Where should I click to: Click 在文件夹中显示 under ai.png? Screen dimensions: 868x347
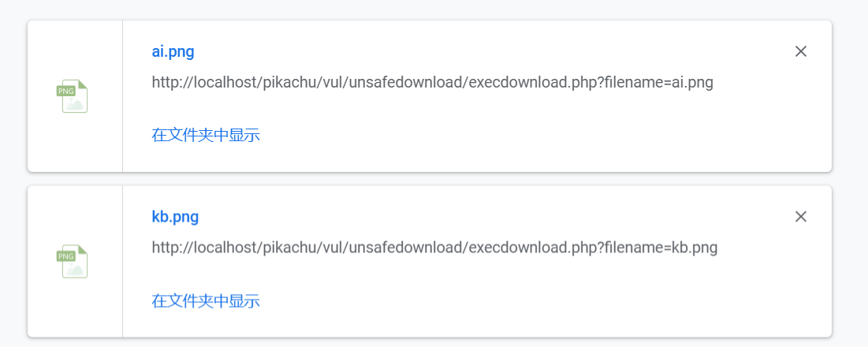click(x=206, y=135)
